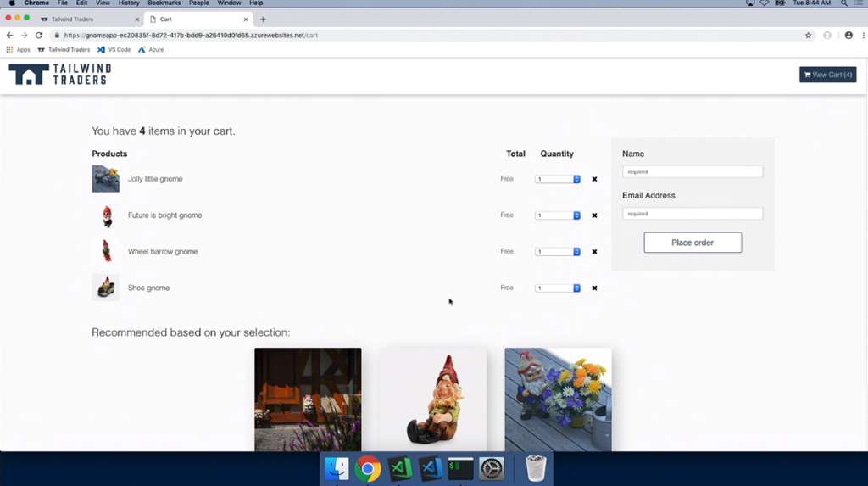The width and height of the screenshot is (868, 486).
Task: Reload the page with refresh icon
Action: pos(39,36)
